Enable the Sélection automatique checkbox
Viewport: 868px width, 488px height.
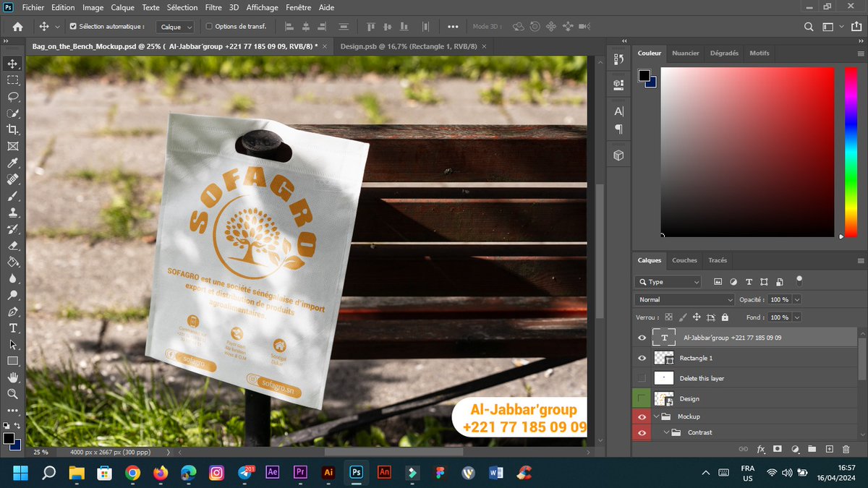pyautogui.click(x=73, y=27)
